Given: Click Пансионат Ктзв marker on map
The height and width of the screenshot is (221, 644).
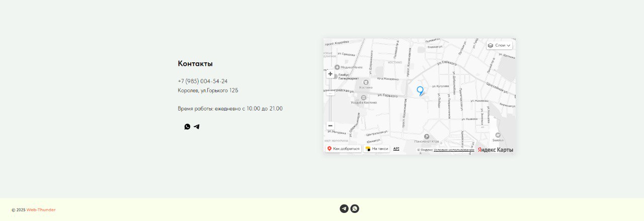Looking at the screenshot, I should 427,137.
